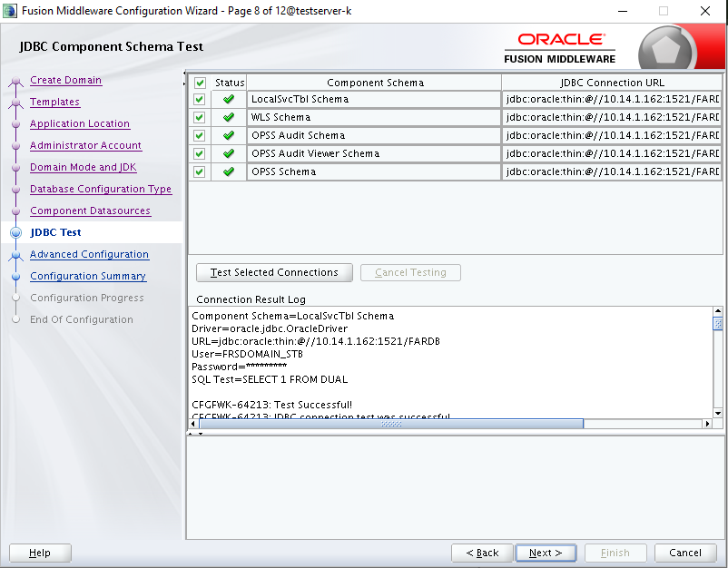This screenshot has height=568, width=728.
Task: Go back with the Back button
Action: tap(482, 553)
